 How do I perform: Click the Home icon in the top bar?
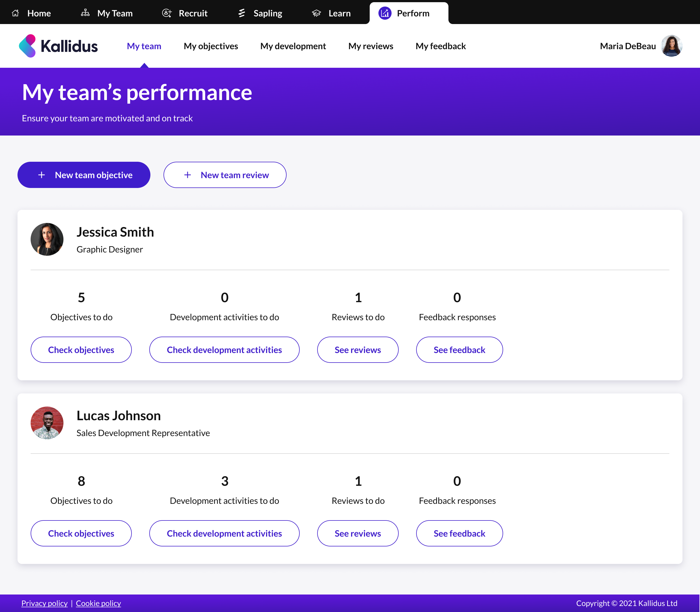(16, 13)
